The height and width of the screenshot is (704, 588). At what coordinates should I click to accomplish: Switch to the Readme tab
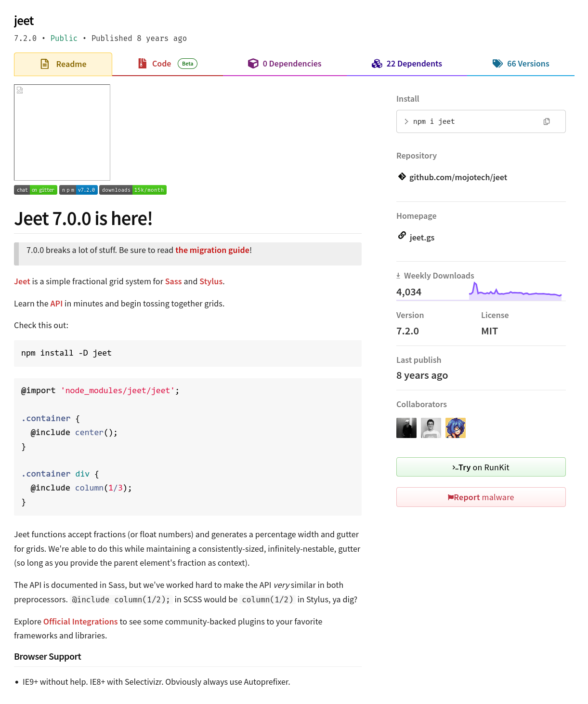pyautogui.click(x=63, y=64)
